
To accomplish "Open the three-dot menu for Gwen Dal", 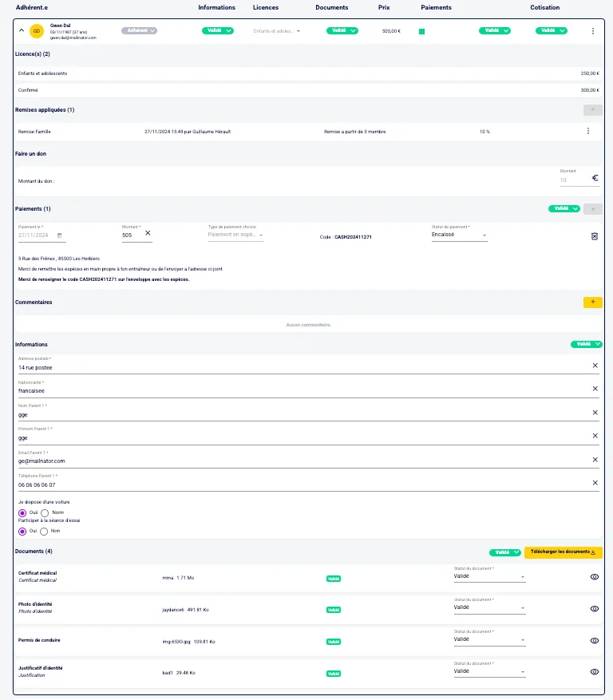I will pyautogui.click(x=592, y=31).
